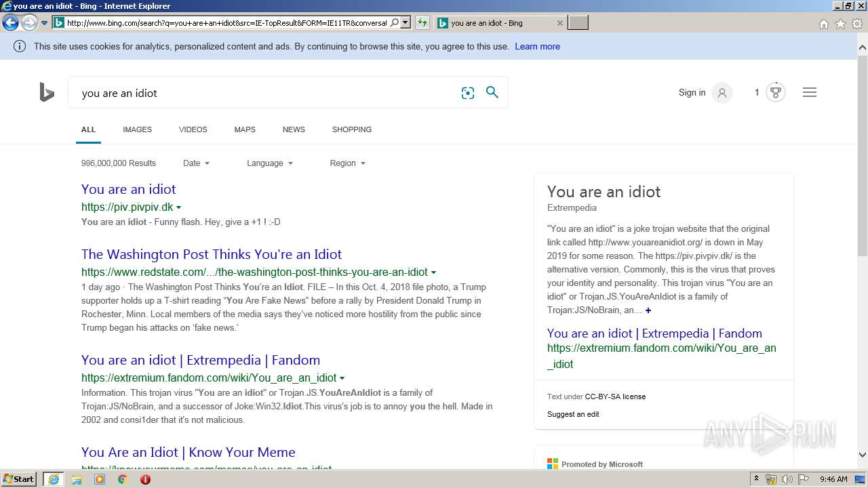Open 'The Washington Post Thinks You're an Idiot'
The height and width of the screenshot is (488, 868).
pos(212,254)
